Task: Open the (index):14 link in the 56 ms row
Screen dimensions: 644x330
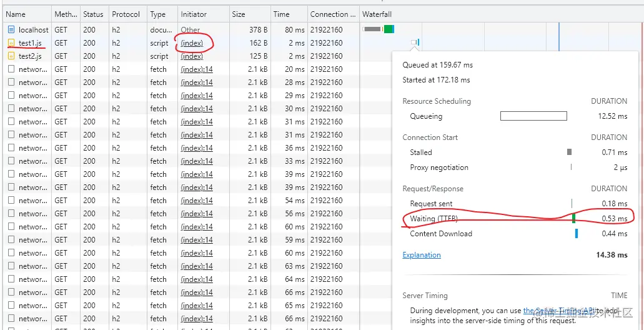Action: coord(197,214)
